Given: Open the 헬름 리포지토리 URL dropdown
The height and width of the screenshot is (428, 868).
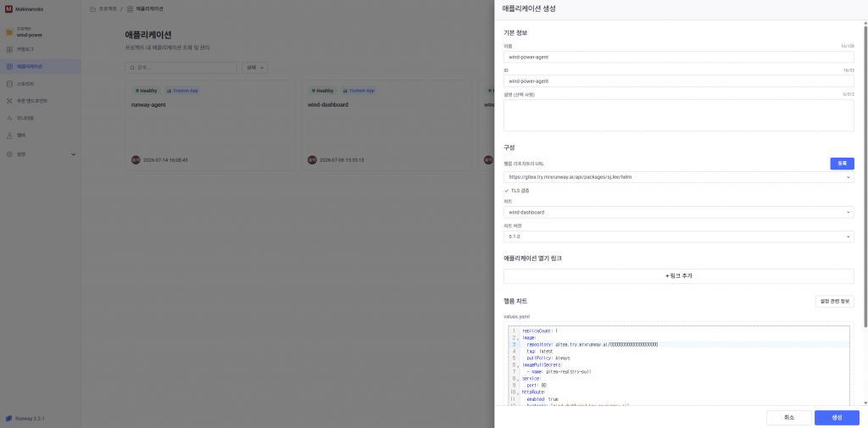Looking at the screenshot, I should [679, 177].
